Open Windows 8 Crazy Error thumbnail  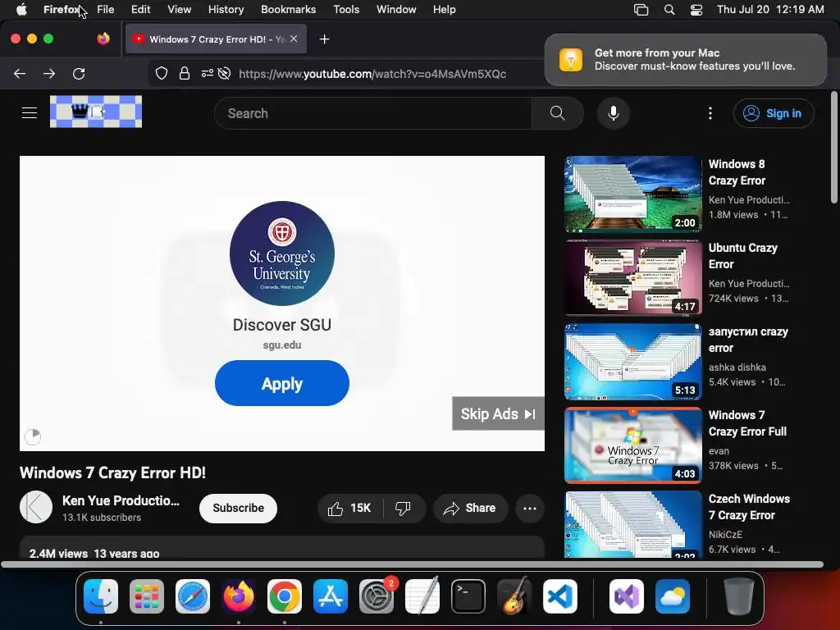click(632, 194)
